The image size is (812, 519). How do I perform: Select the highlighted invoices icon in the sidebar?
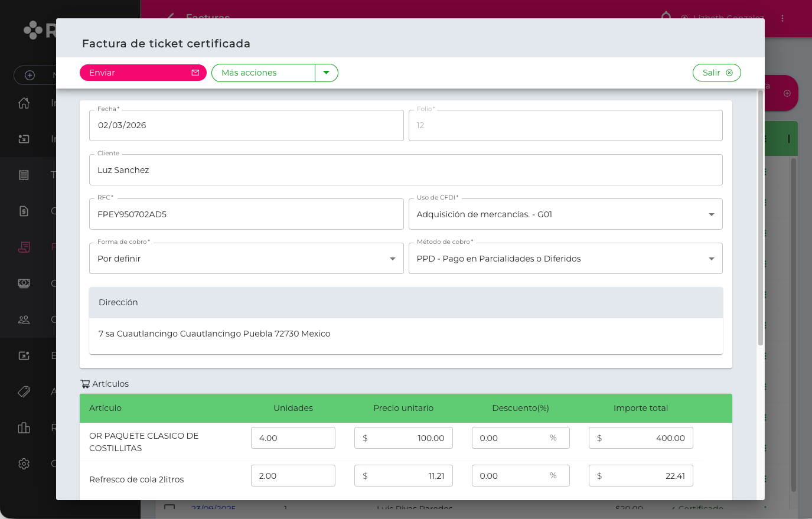pos(24,247)
